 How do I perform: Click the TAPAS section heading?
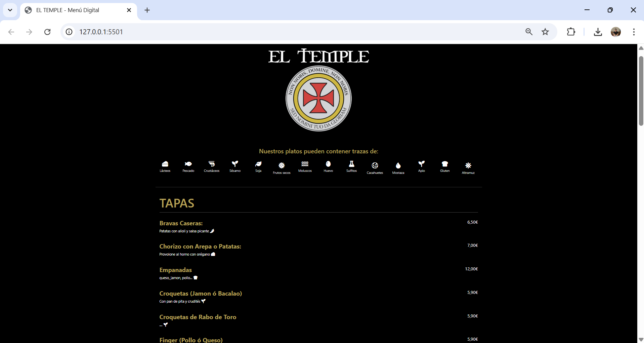tap(177, 203)
